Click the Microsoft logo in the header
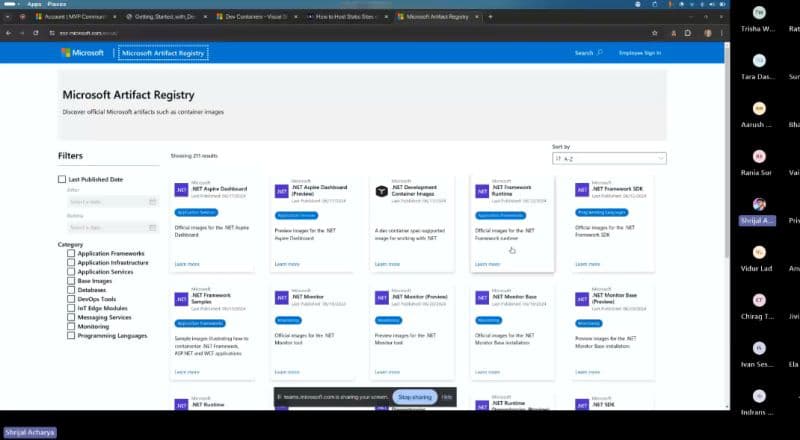 [81, 52]
